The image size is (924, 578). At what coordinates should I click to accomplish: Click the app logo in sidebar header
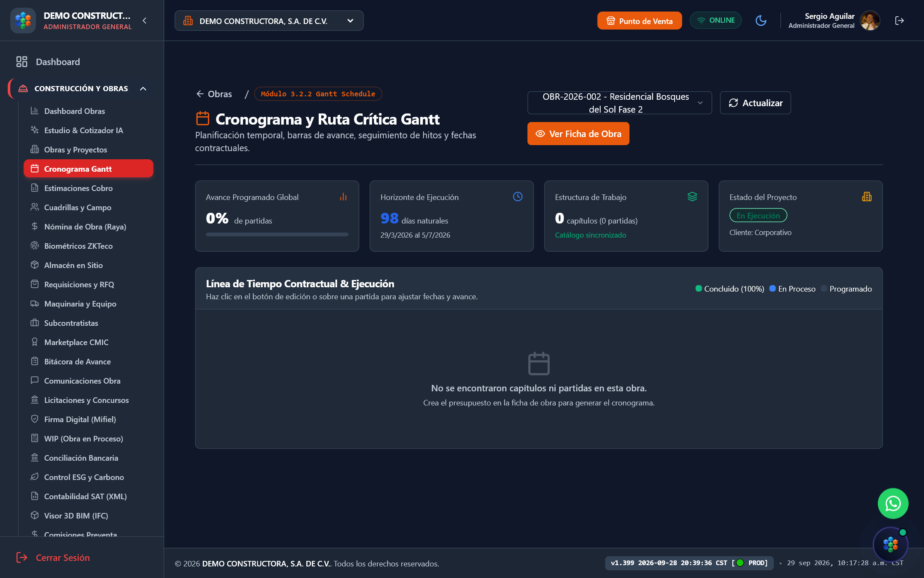tap(23, 21)
